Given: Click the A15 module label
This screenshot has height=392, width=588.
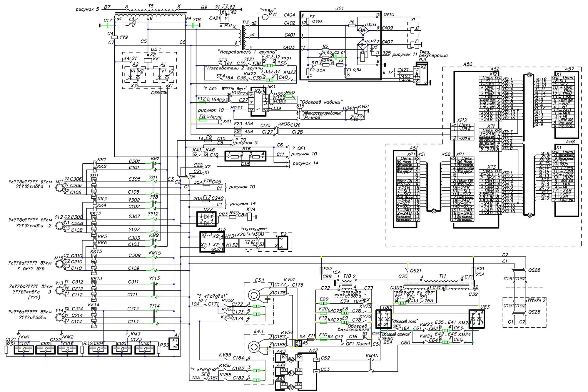Looking at the screenshot, I should 222,229.
